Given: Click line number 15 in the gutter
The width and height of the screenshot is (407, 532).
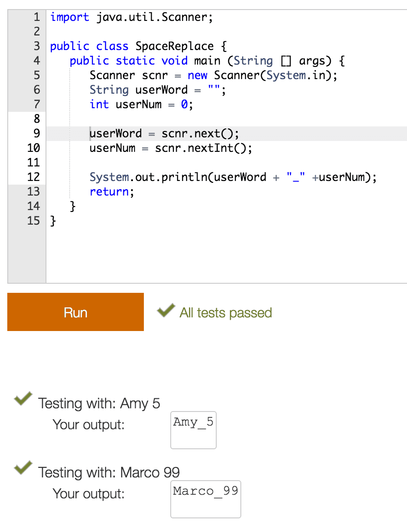Looking at the screenshot, I should point(34,221).
